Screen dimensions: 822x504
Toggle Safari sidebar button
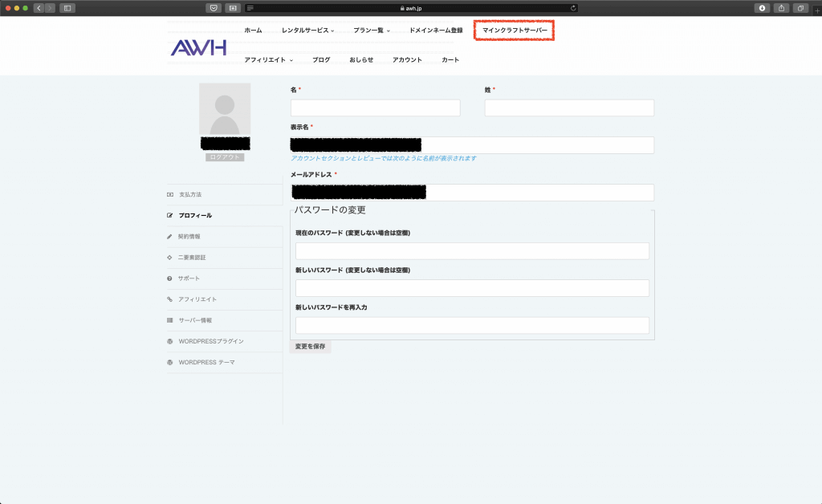click(67, 8)
